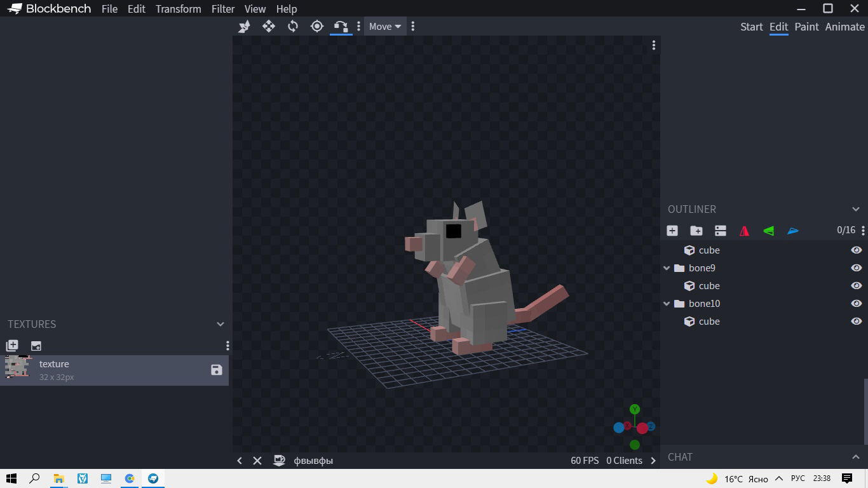The height and width of the screenshot is (488, 868).
Task: Toggle visibility of the cube under bone10
Action: click(856, 322)
